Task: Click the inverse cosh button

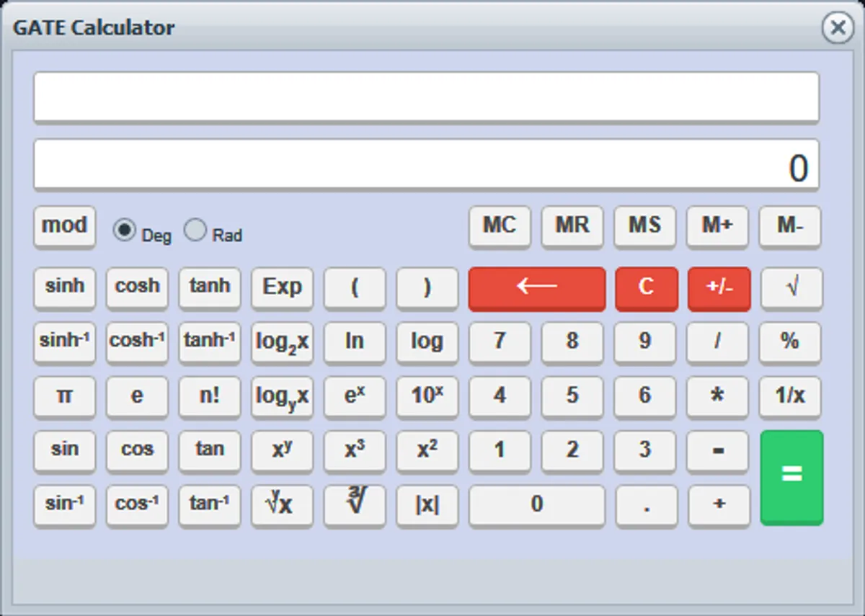Action: click(x=137, y=342)
